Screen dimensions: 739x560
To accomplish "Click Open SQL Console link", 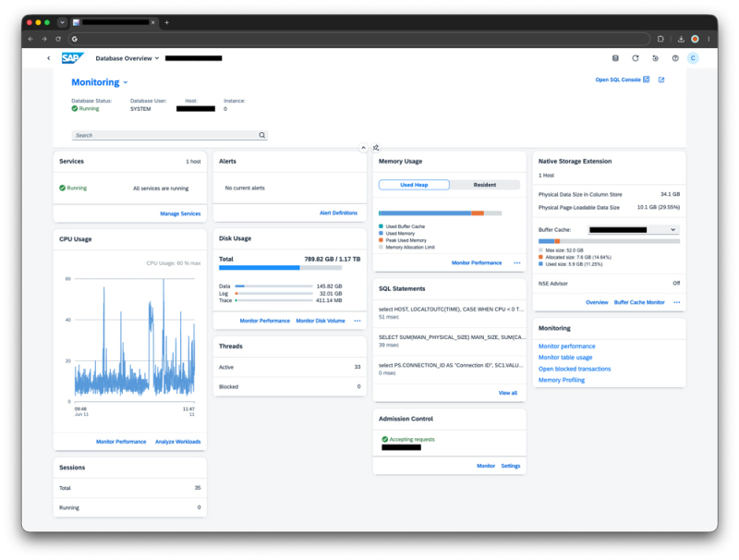I will coord(622,79).
